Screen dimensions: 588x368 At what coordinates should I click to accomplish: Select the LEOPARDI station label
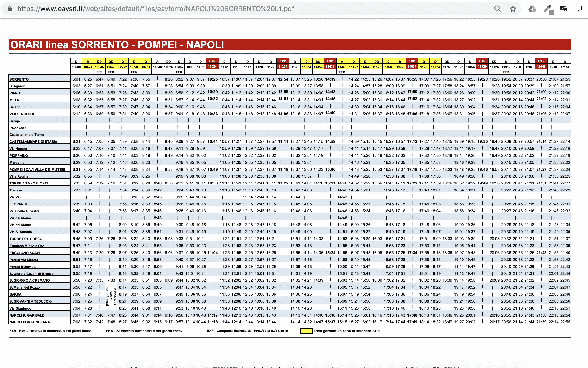pos(18,204)
